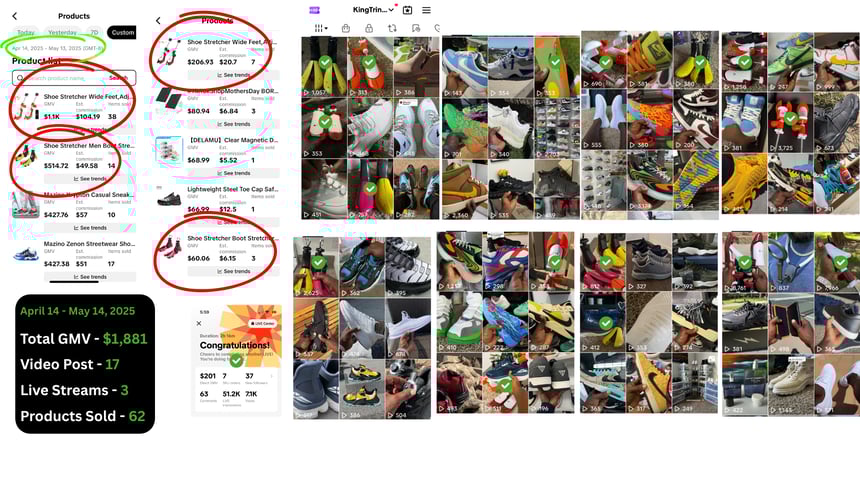Go back from the left Products screen
Screen dimensions: 860x479
tap(15, 16)
